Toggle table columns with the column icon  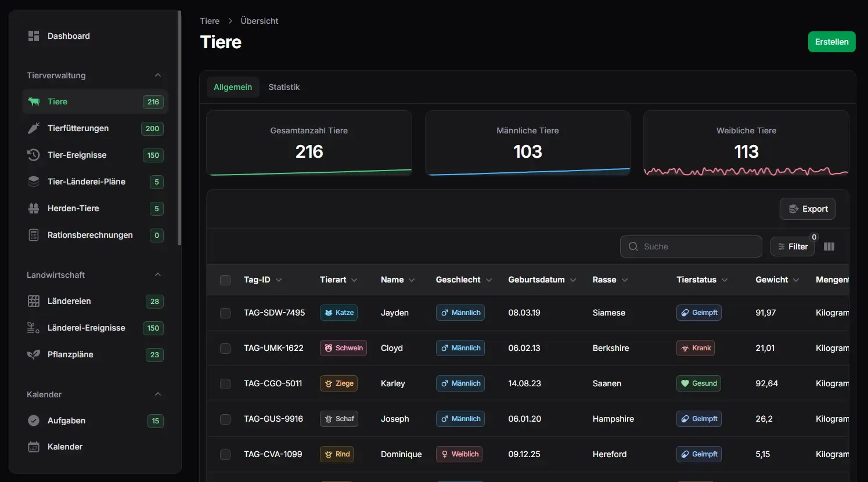coord(829,247)
